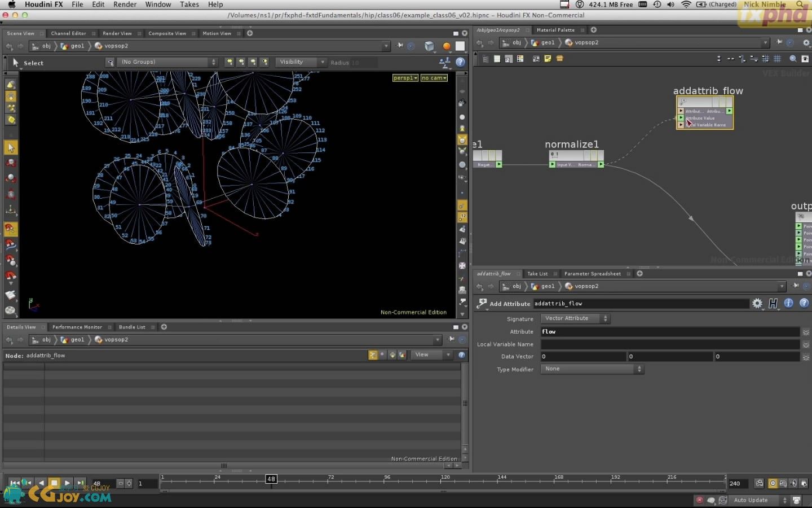Click the orange render sphere icon
812x508 pixels.
click(447, 46)
